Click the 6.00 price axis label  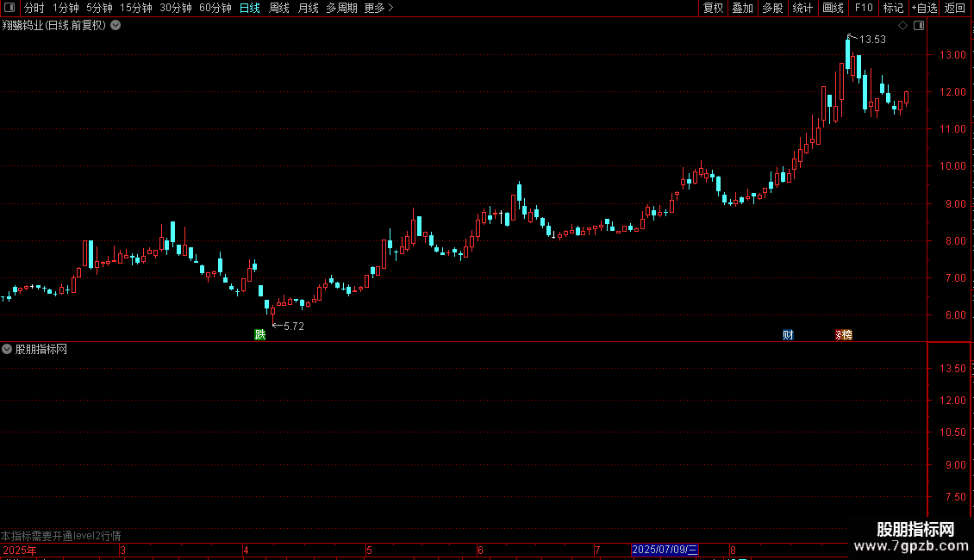955,315
